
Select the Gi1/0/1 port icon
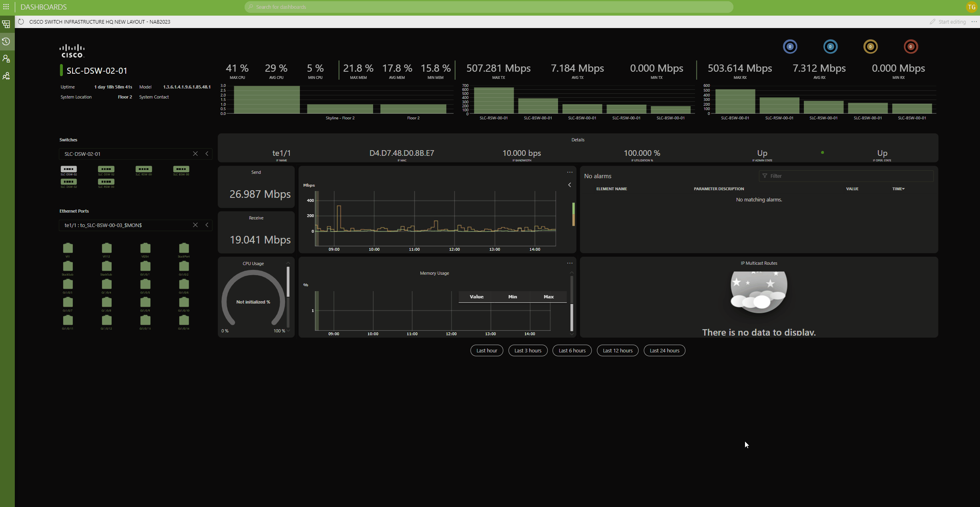(x=145, y=266)
